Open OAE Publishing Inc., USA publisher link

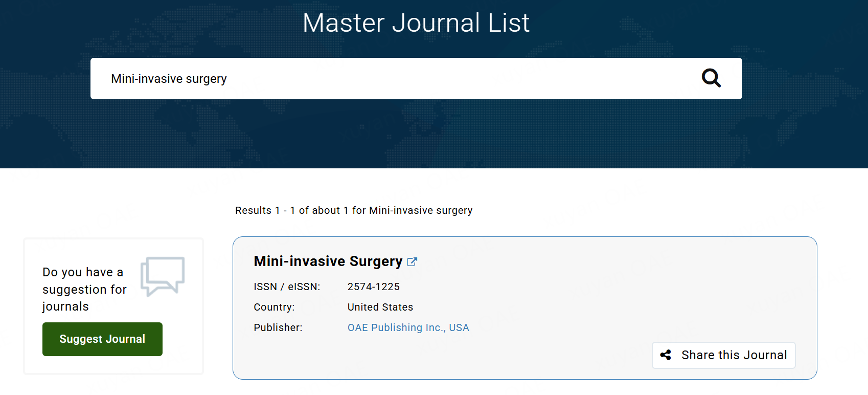point(408,327)
